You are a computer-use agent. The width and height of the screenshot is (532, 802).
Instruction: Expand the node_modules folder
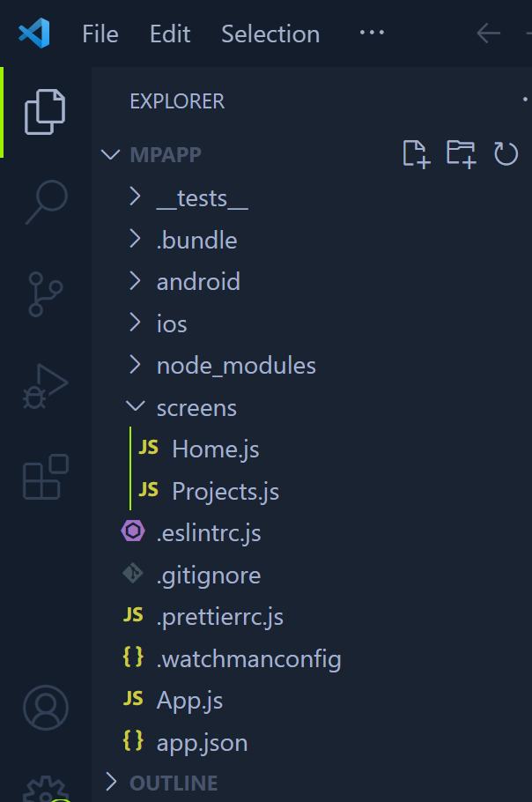(x=235, y=365)
